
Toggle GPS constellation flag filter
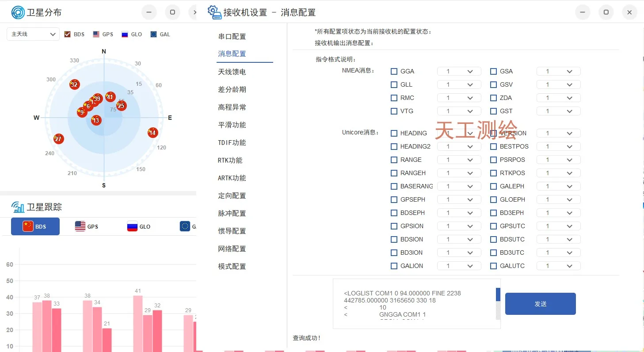[96, 34]
